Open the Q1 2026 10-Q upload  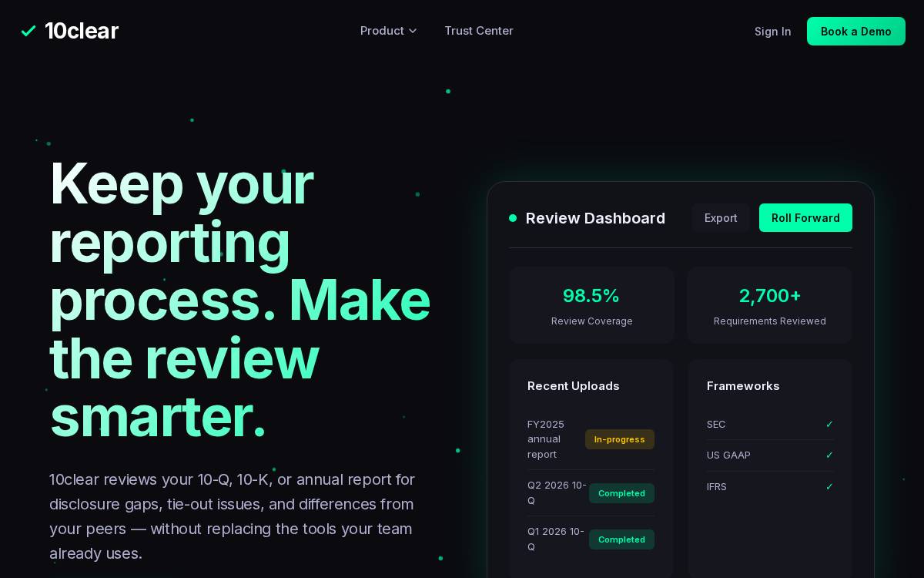click(x=556, y=539)
